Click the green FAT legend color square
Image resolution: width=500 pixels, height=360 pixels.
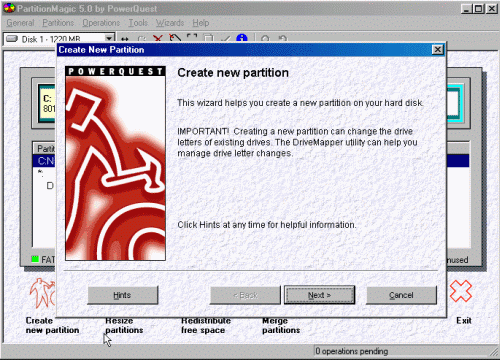35,259
